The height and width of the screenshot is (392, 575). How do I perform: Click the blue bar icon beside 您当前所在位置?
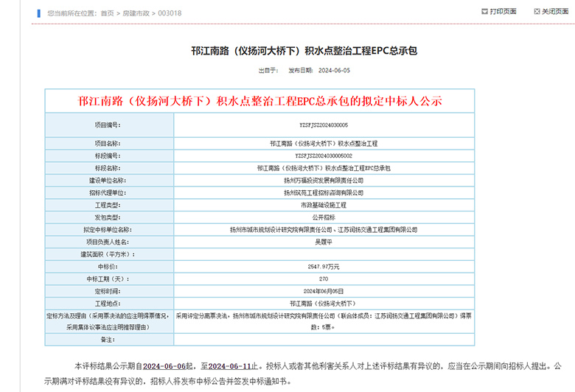click(x=39, y=13)
